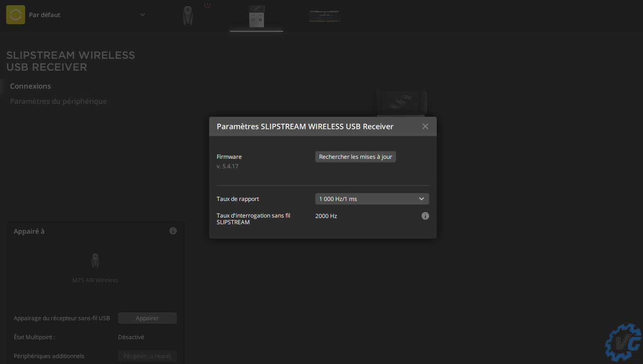The width and height of the screenshot is (643, 364).
Task: Close the SLIPSTREAM receiver settings dialog
Action: pyautogui.click(x=425, y=126)
